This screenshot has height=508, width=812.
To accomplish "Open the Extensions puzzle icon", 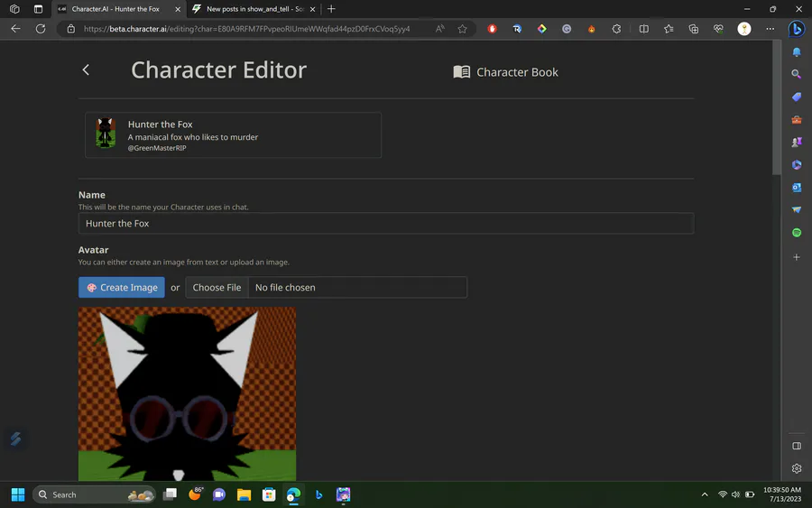I will 616,29.
